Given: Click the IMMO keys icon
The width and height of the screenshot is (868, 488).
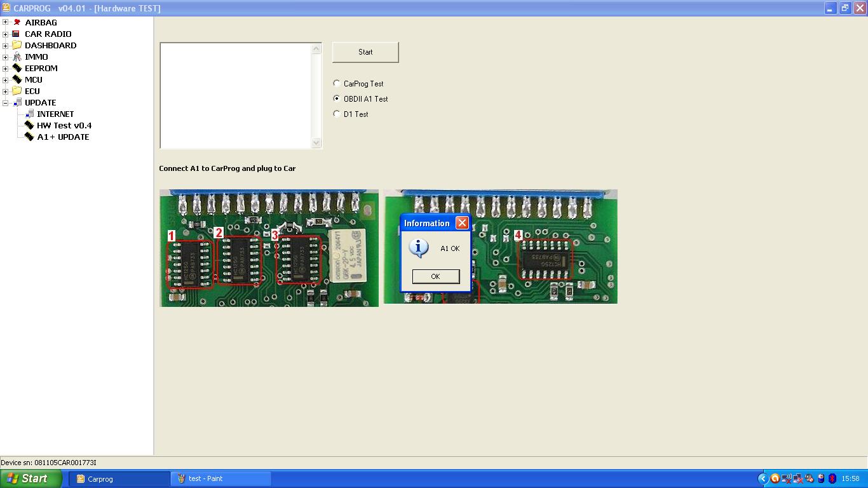Looking at the screenshot, I should pos(17,57).
